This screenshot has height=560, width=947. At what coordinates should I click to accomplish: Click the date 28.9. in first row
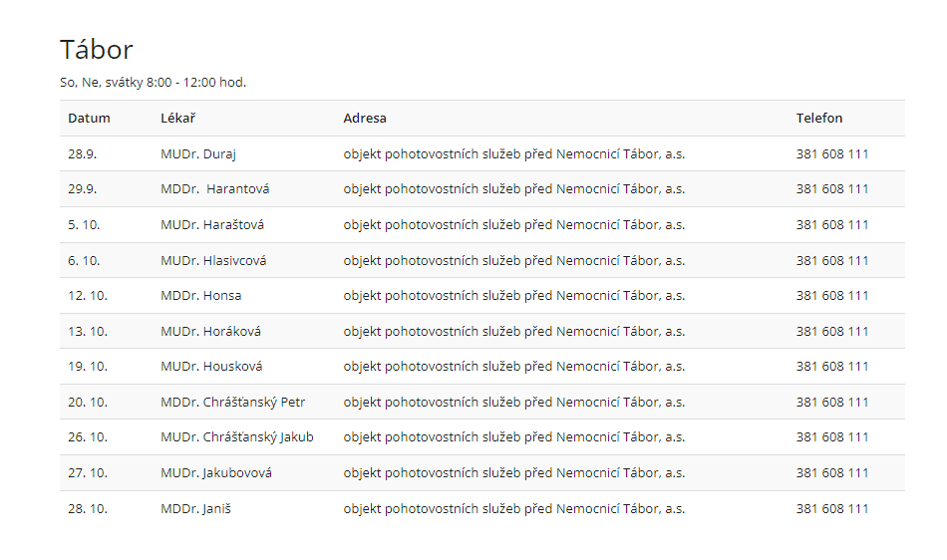point(82,154)
